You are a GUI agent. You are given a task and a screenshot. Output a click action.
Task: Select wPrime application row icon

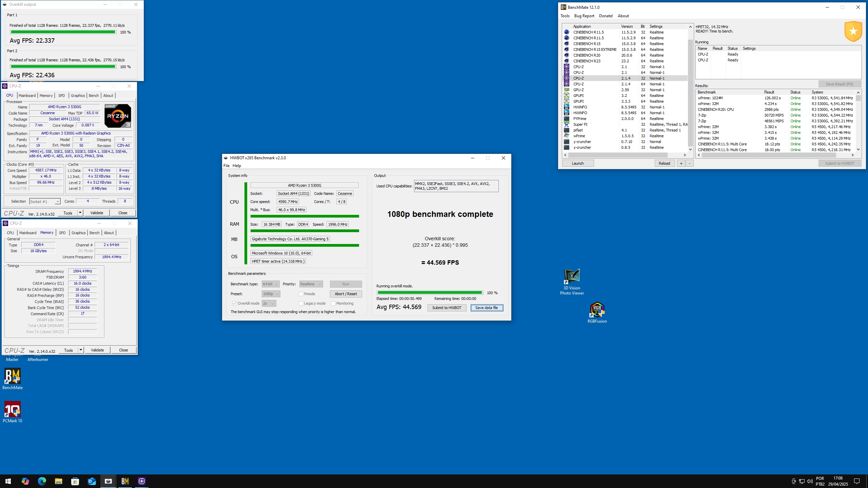point(567,136)
